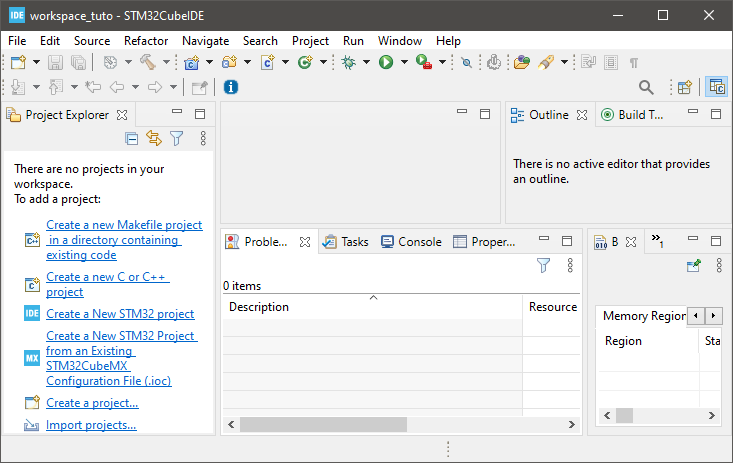Close the Outline view tab

(x=582, y=115)
